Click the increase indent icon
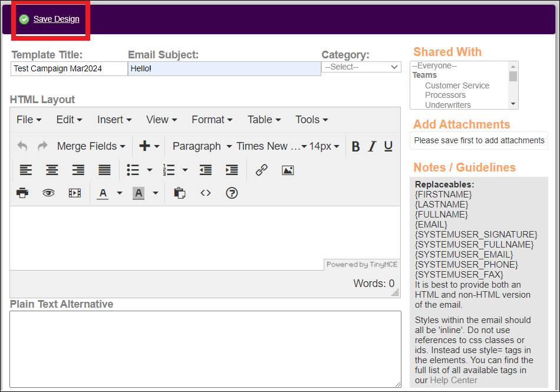560x392 pixels. pos(232,170)
